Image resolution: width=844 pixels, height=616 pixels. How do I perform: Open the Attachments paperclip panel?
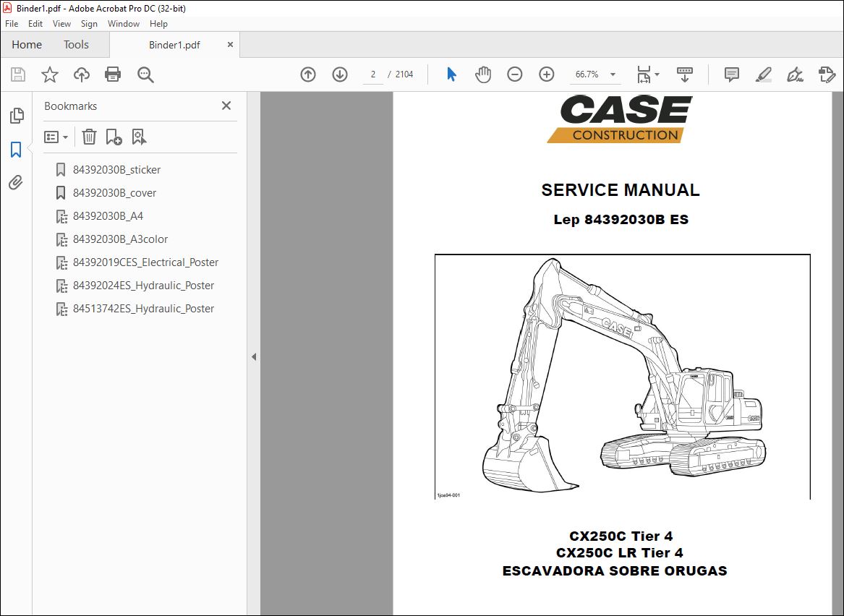coord(16,183)
